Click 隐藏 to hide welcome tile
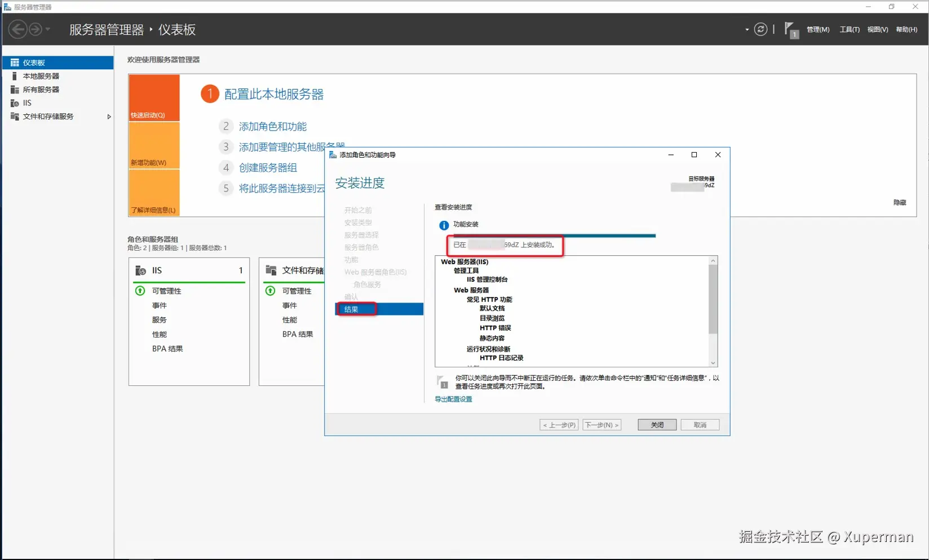The image size is (929, 560). tap(900, 202)
